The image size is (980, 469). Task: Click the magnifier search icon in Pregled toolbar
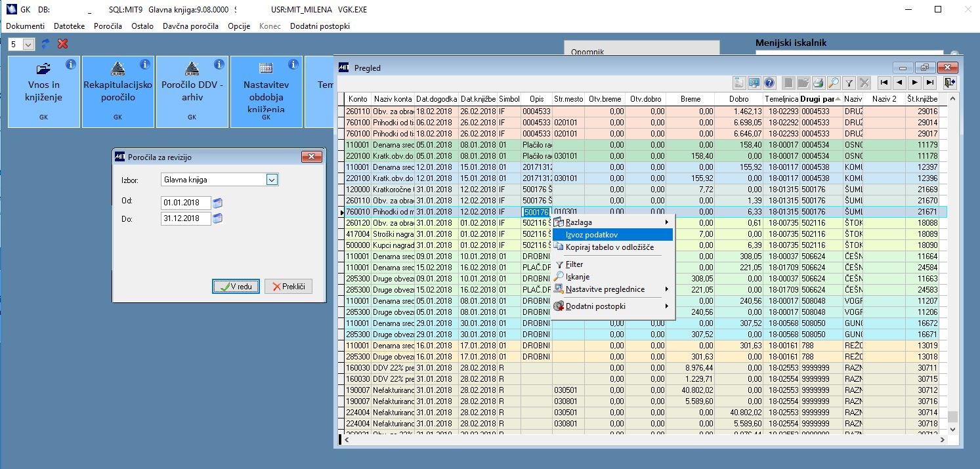point(833,83)
